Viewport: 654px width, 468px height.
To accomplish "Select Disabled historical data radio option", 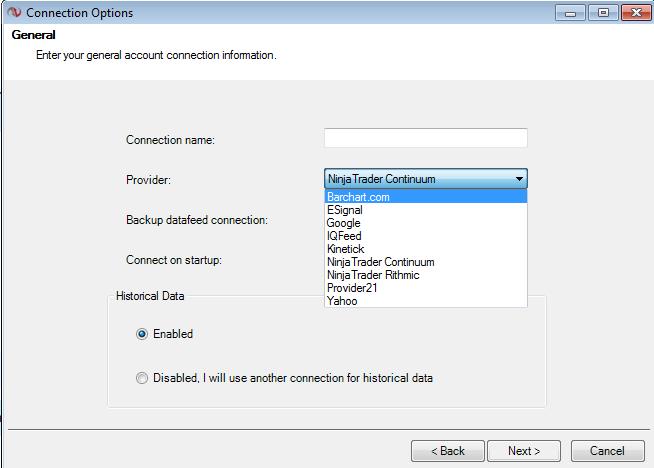I will 142,378.
